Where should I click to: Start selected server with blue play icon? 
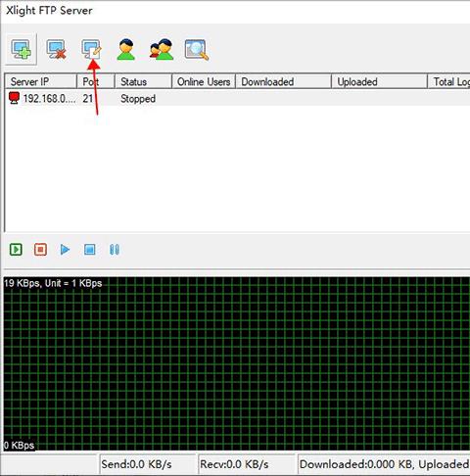pyautogui.click(x=65, y=250)
